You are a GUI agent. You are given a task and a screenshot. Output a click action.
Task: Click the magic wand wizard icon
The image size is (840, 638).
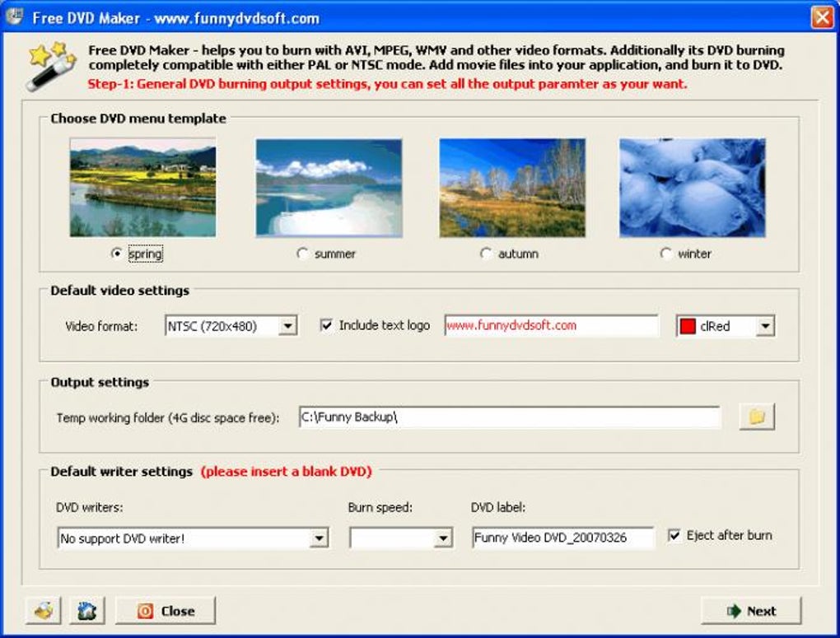pyautogui.click(x=51, y=65)
